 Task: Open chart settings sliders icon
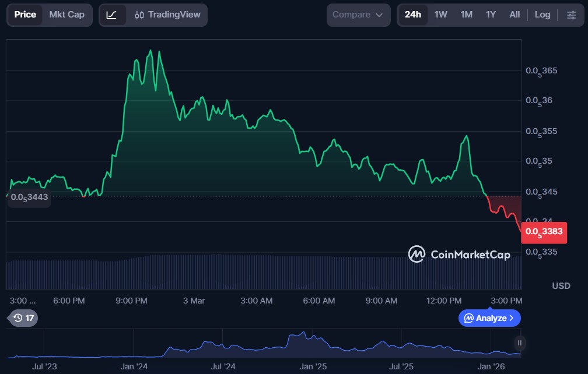[x=571, y=15]
